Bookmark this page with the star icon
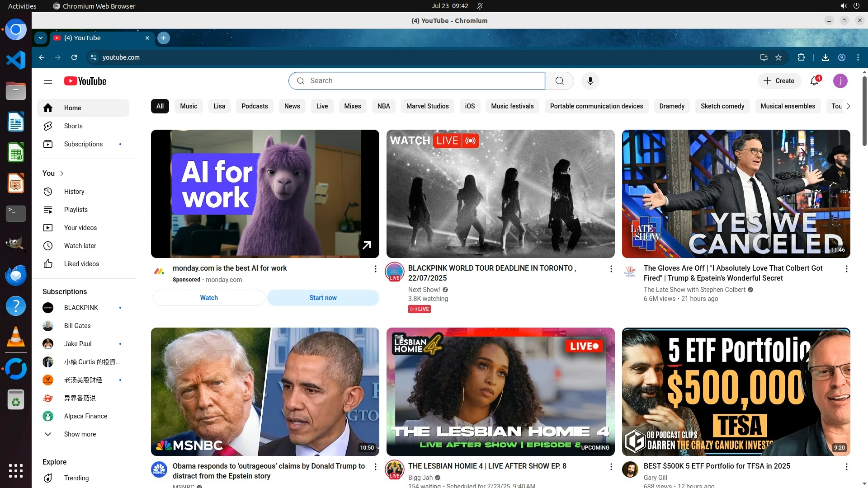Viewport: 868px width, 488px height. pyautogui.click(x=778, y=57)
